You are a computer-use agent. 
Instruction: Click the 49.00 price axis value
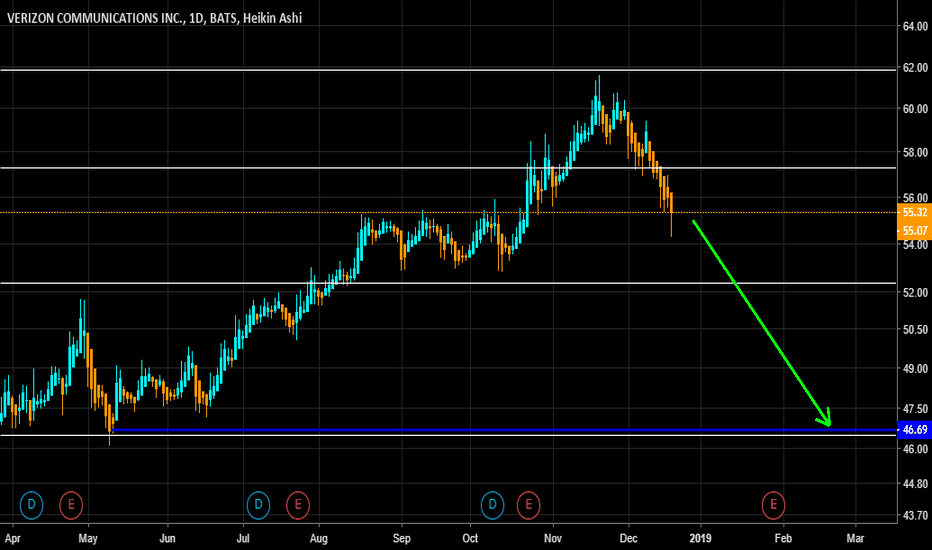click(915, 369)
